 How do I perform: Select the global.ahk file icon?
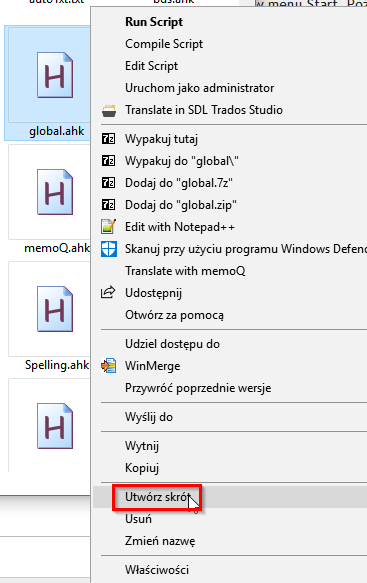(55, 75)
